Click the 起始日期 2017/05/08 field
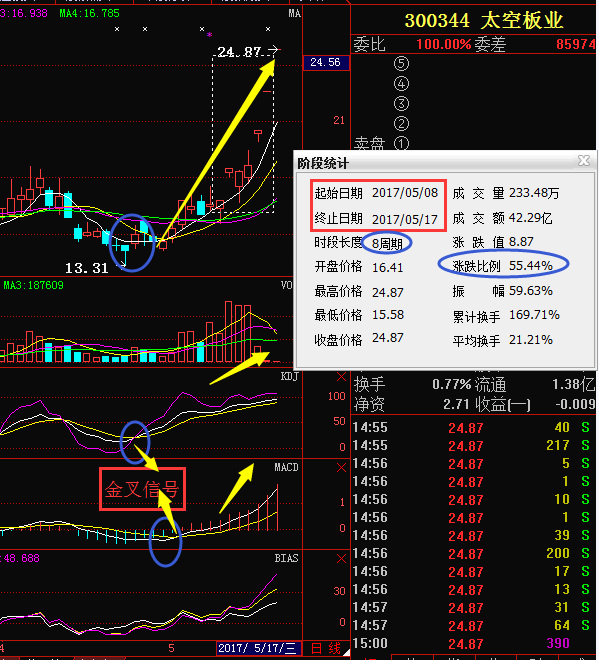Image resolution: width=599 pixels, height=660 pixels. (x=376, y=193)
